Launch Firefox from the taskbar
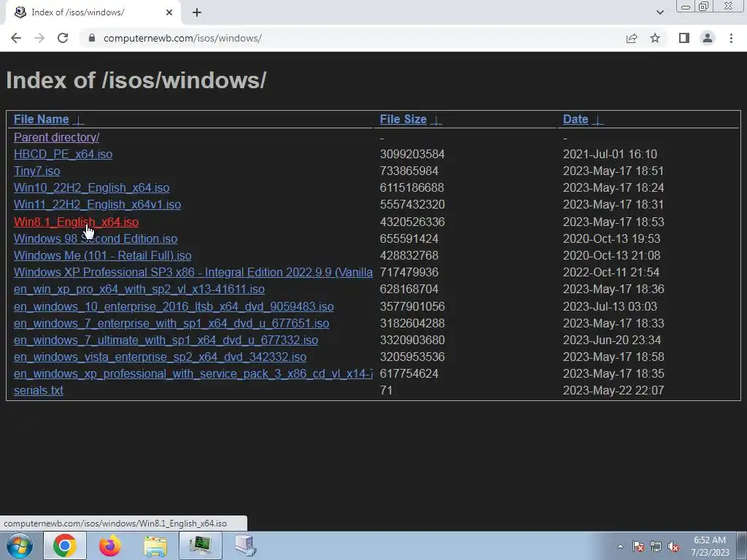The height and width of the screenshot is (560, 747). coord(110,545)
